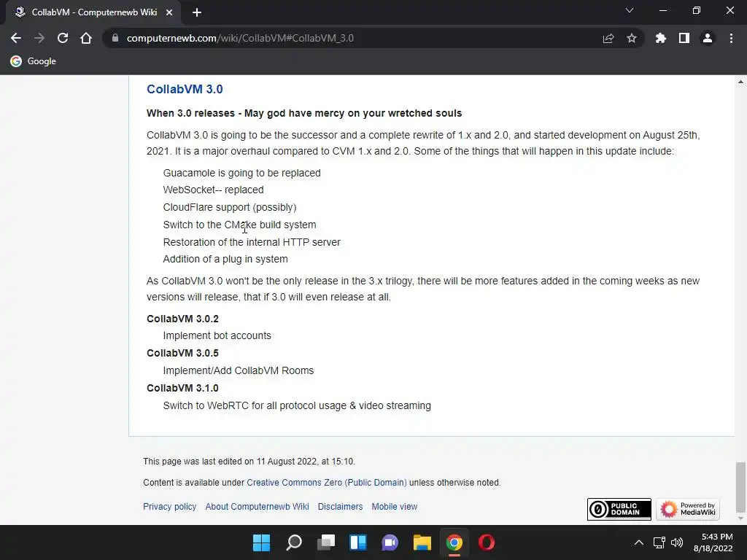
Task: Open File Explorer from the taskbar
Action: pyautogui.click(x=422, y=542)
